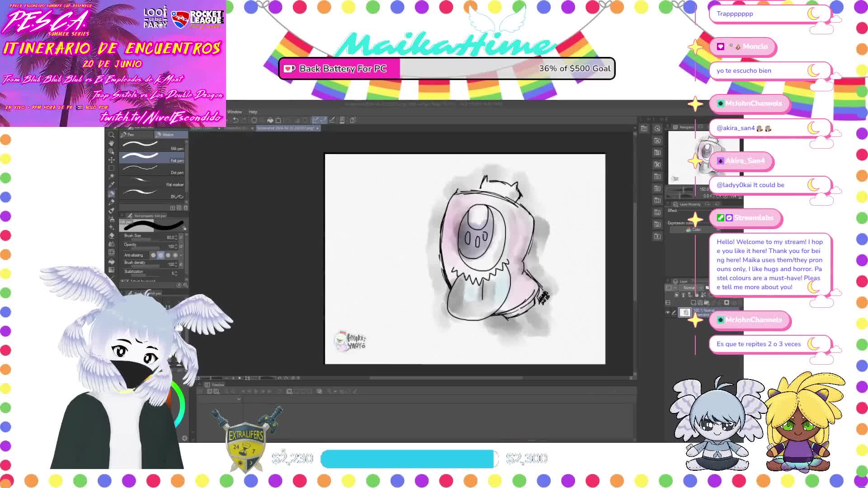Select the active Pen tool in toolbar
Screen dimensions: 868x488
111,193
